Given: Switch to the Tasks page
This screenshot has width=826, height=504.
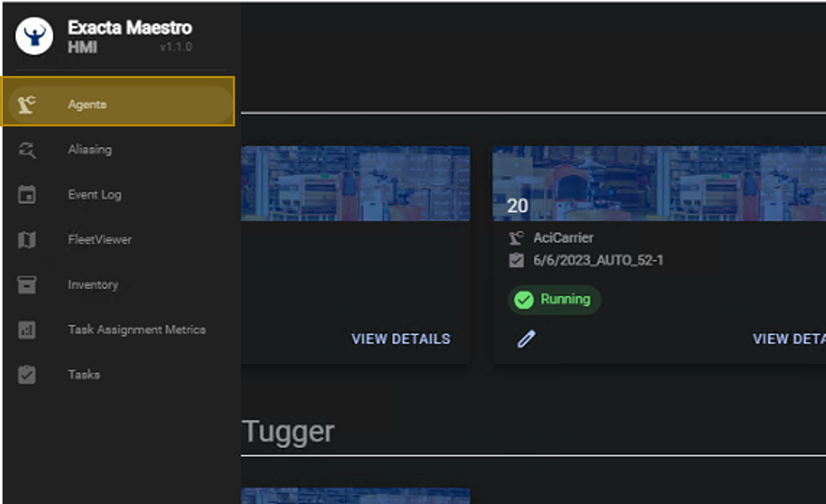Looking at the screenshot, I should coord(84,375).
